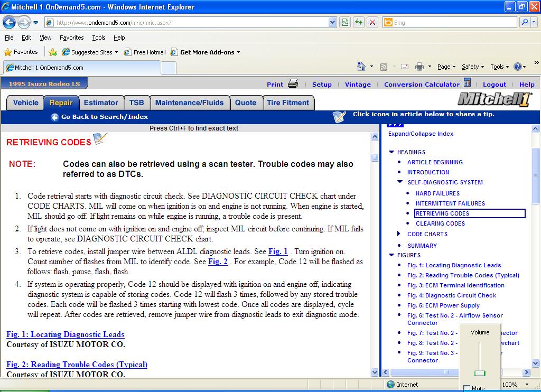The image size is (541, 392).
Task: Open the address bar URL dropdown
Action: [332, 22]
